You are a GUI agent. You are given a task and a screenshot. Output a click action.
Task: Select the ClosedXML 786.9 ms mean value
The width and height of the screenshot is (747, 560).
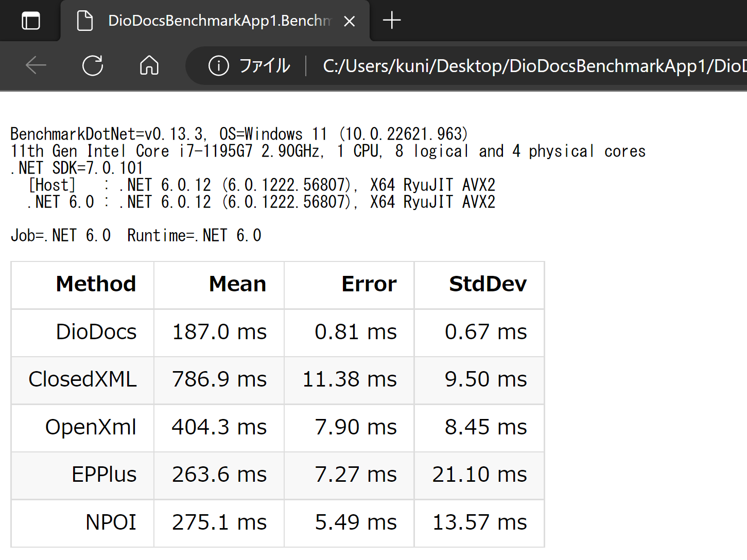(x=219, y=380)
